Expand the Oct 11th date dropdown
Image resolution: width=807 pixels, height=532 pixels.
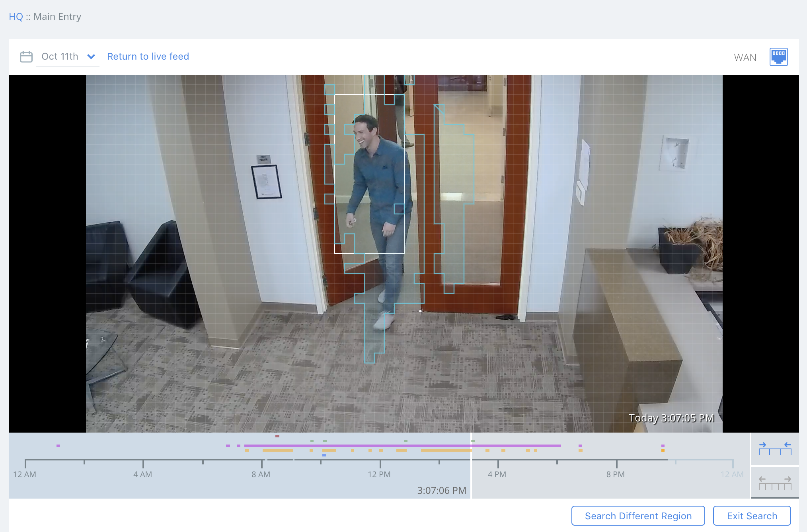coord(60,57)
